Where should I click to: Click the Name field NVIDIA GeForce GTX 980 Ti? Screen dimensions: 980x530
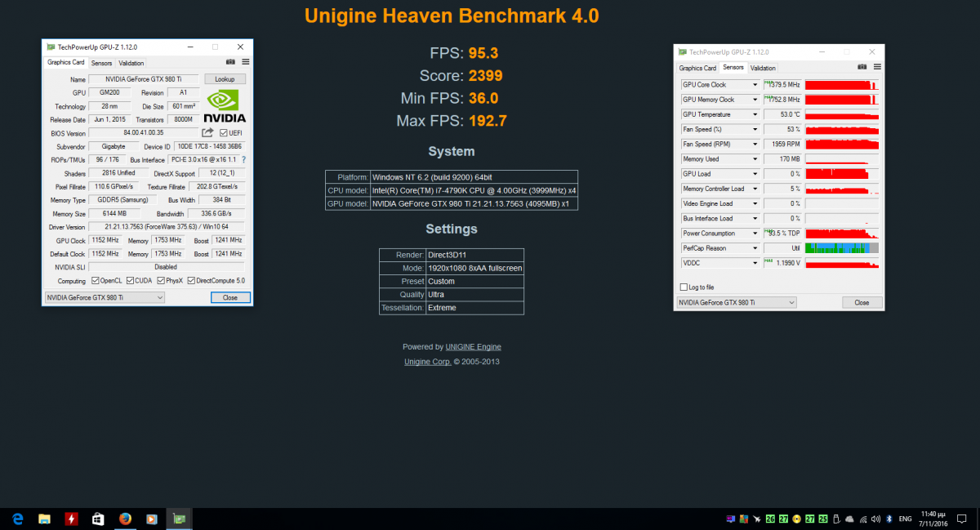[144, 79]
